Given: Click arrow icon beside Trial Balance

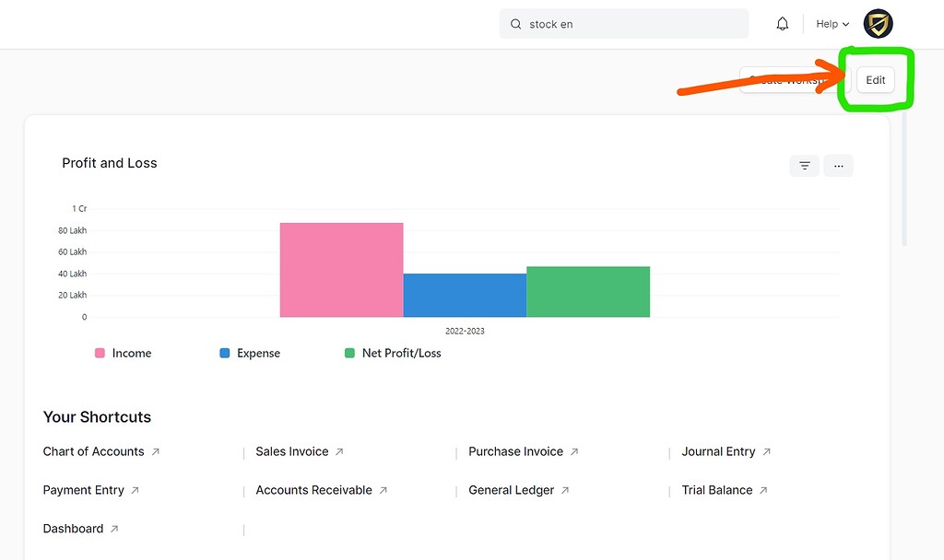Looking at the screenshot, I should [763, 490].
